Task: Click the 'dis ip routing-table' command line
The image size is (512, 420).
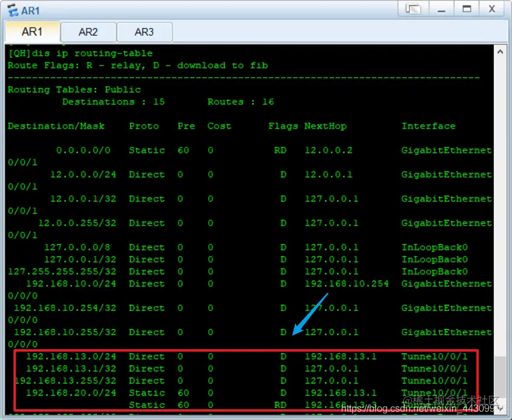Action: tap(81, 53)
